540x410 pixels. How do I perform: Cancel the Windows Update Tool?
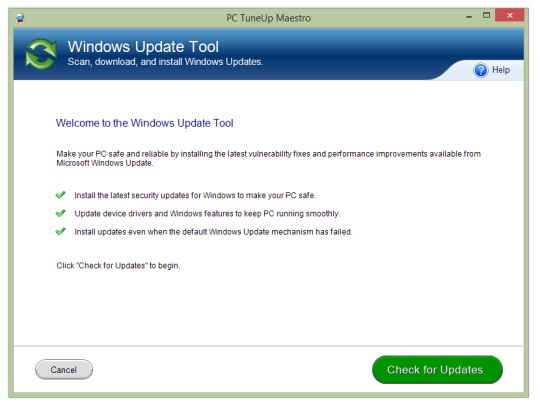click(x=64, y=369)
